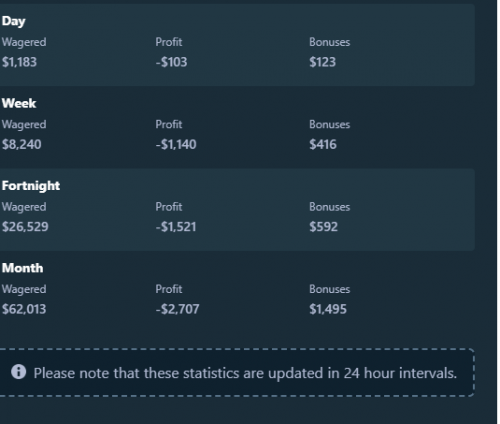Select the Fortnight statistics heading
Viewport: 500px width, 424px height.
[x=31, y=186]
